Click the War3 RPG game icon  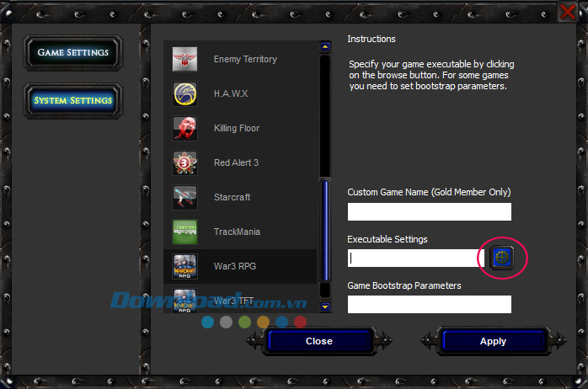[184, 266]
